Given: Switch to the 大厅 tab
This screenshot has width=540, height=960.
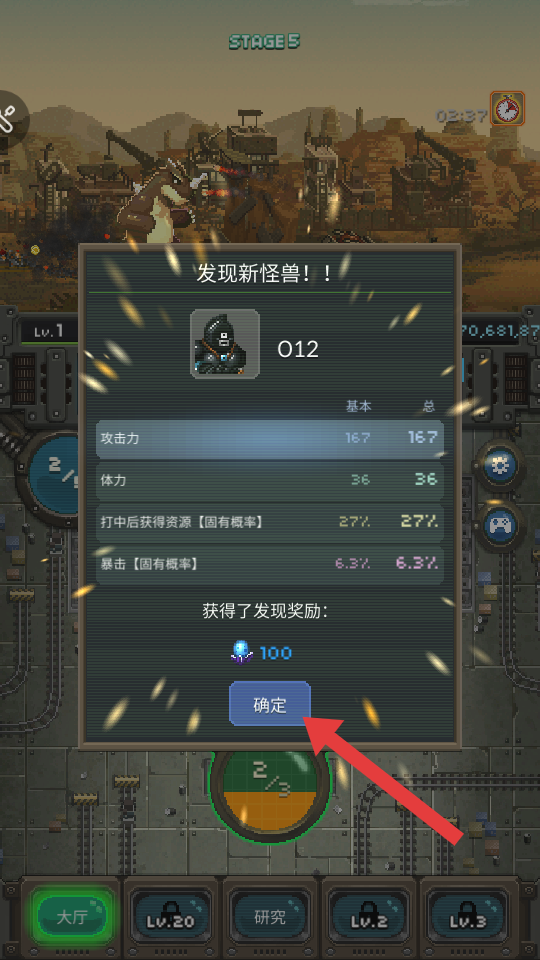Looking at the screenshot, I should click(x=73, y=917).
